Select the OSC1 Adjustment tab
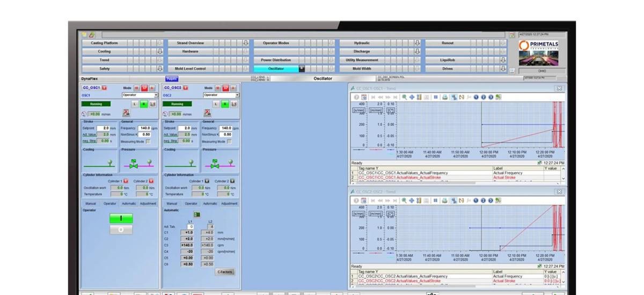The width and height of the screenshot is (644, 295). click(x=148, y=203)
